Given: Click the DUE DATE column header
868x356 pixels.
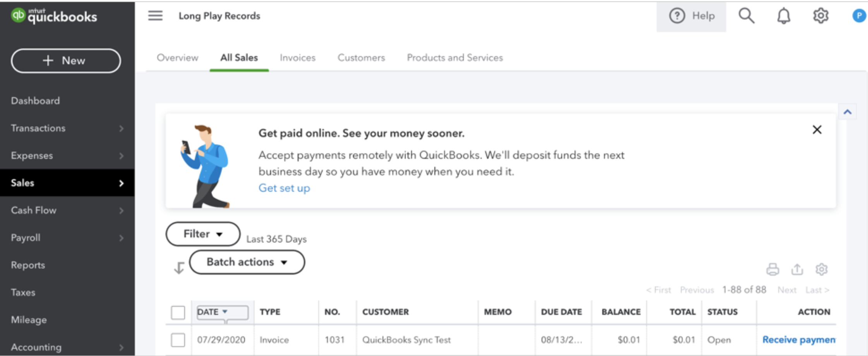Looking at the screenshot, I should (562, 312).
